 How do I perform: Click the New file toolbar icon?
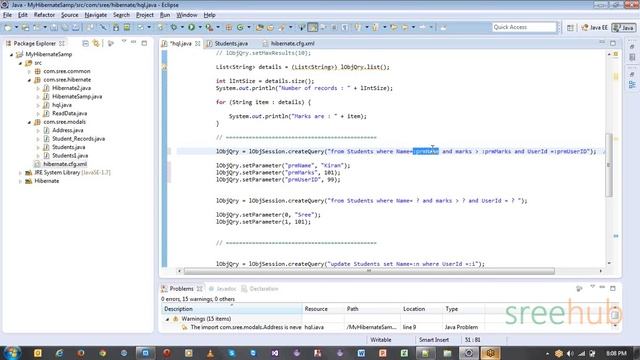[8, 27]
